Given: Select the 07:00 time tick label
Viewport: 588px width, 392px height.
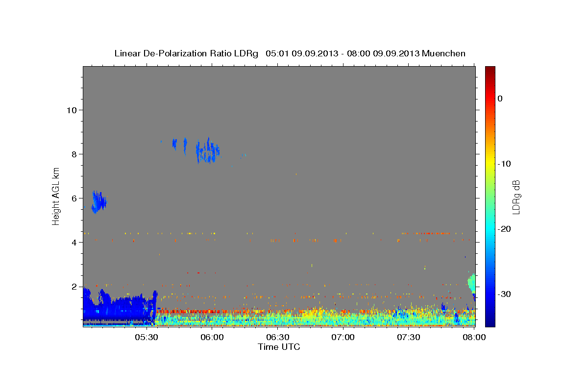Looking at the screenshot, I should tap(343, 338).
